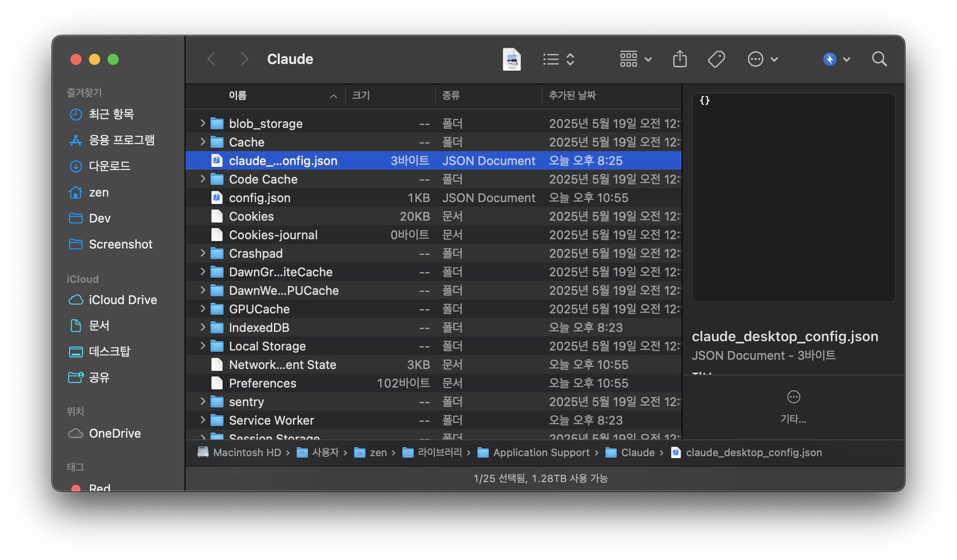This screenshot has width=957, height=560.
Task: Expand the sentry folder
Action: tap(203, 401)
